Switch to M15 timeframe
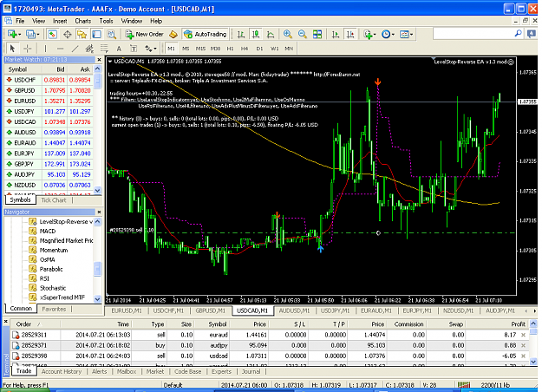 coord(200,49)
